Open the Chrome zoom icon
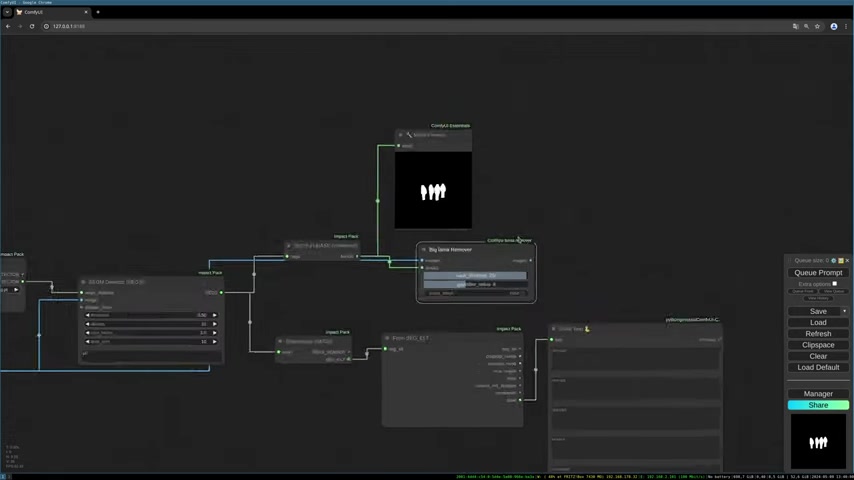This screenshot has width=854, height=480. (806, 26)
